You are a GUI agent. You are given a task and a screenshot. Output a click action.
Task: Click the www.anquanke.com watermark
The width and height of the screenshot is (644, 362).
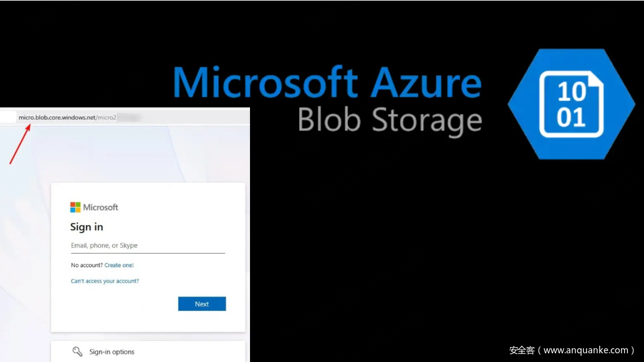click(x=572, y=350)
